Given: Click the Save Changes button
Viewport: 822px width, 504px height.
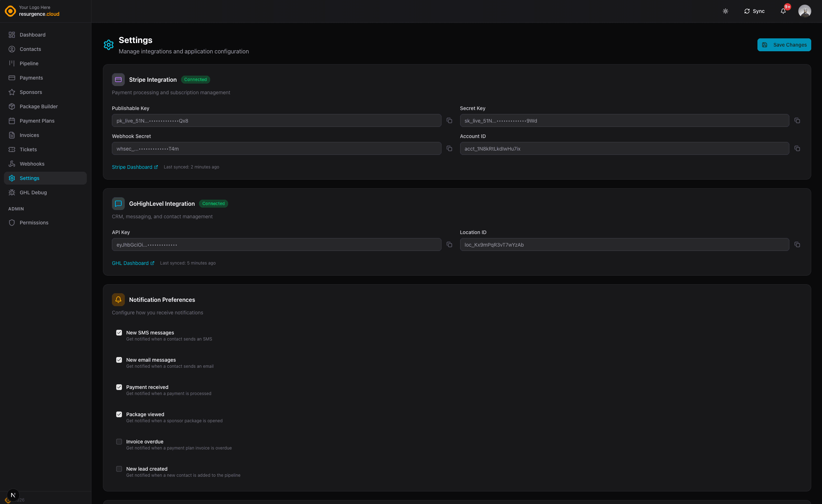Looking at the screenshot, I should (784, 44).
